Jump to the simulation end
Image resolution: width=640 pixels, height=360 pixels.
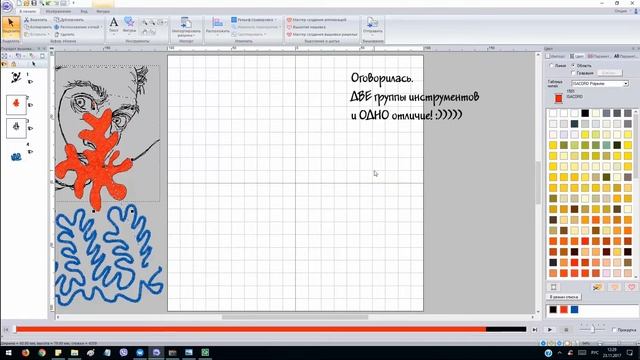[x=534, y=329]
